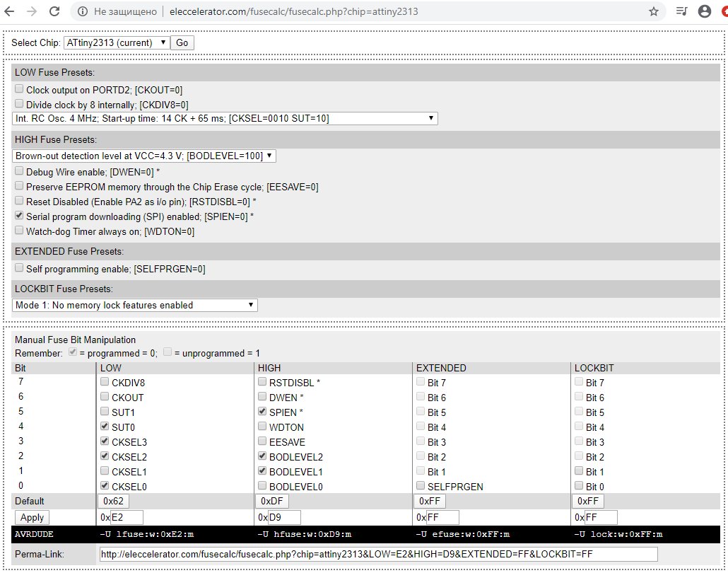Toggle Self programming enable checkbox

pos(19,267)
